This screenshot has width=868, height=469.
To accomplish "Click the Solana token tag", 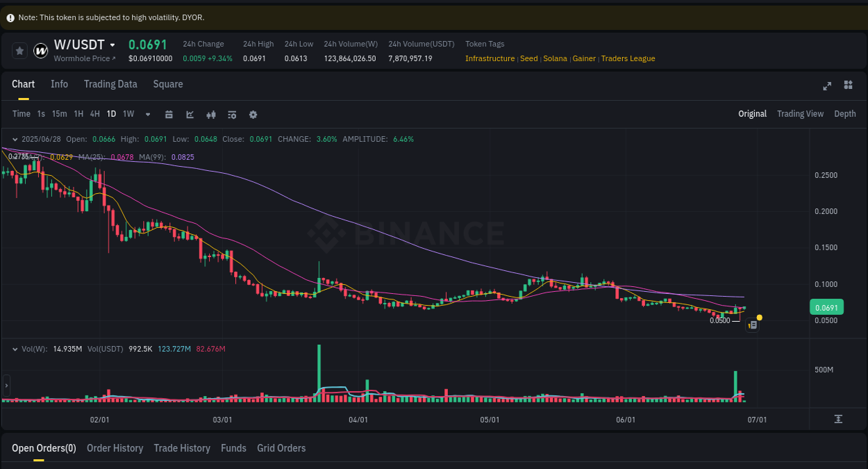I will coord(555,58).
